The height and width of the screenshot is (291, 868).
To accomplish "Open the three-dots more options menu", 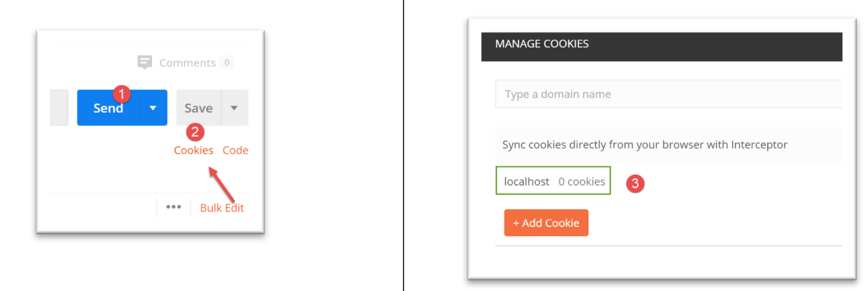I will coord(174,208).
